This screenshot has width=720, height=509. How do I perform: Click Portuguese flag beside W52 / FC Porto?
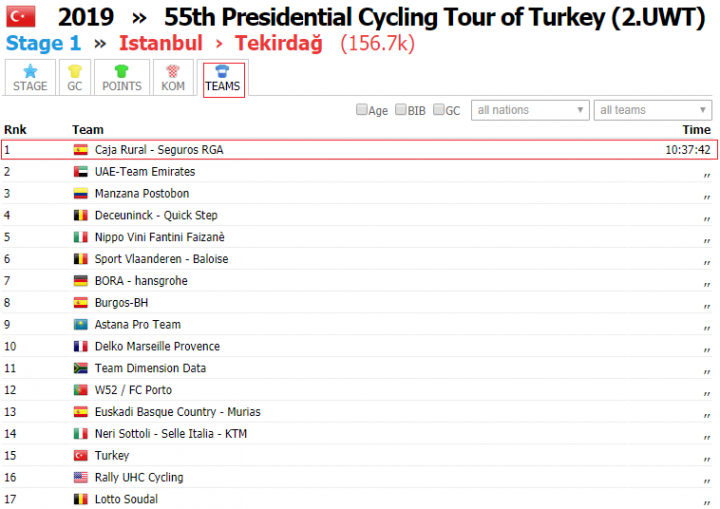coord(81,390)
